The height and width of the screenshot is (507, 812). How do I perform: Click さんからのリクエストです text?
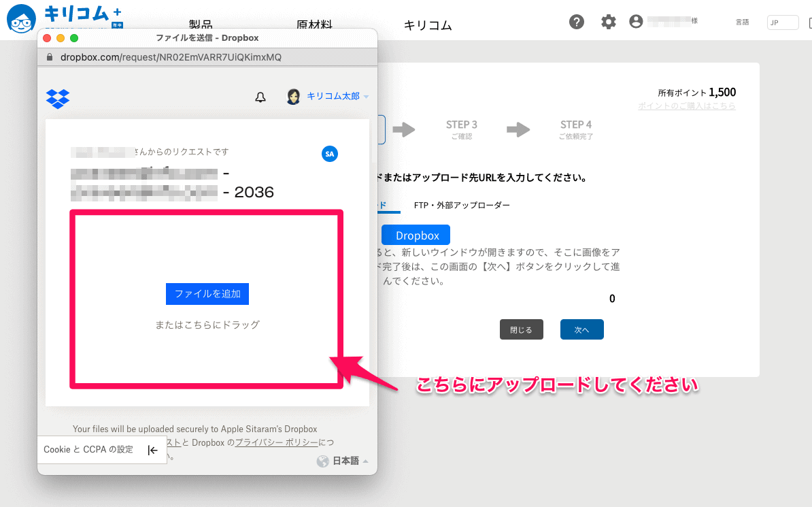pos(182,152)
